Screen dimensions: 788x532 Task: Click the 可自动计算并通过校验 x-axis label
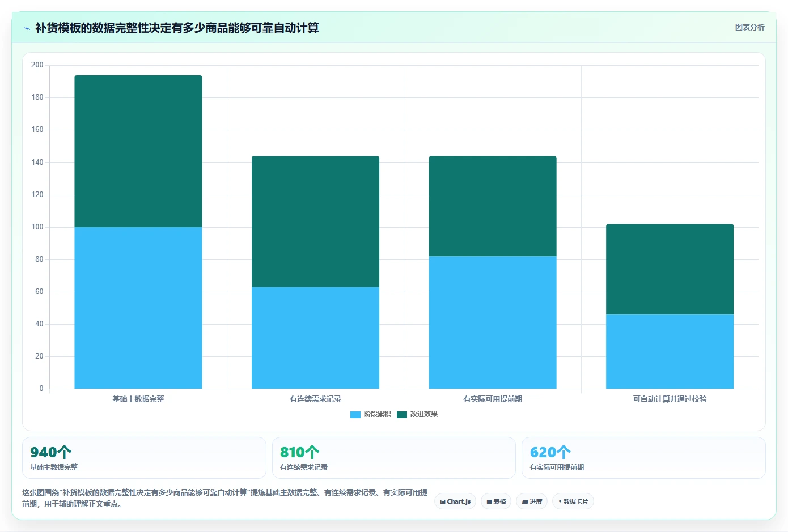click(670, 399)
